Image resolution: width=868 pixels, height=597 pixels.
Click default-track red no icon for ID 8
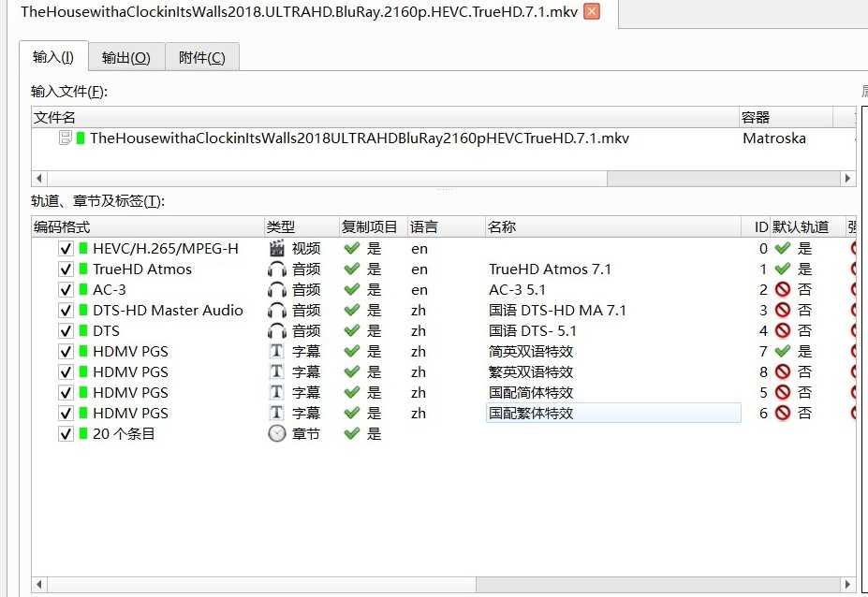click(x=782, y=371)
